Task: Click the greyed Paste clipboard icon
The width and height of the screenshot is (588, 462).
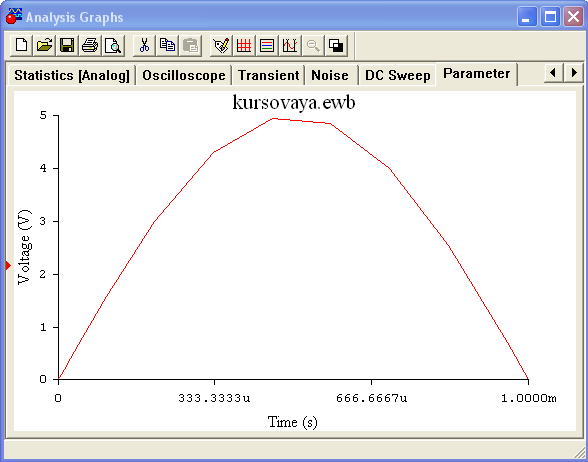Action: tap(190, 46)
